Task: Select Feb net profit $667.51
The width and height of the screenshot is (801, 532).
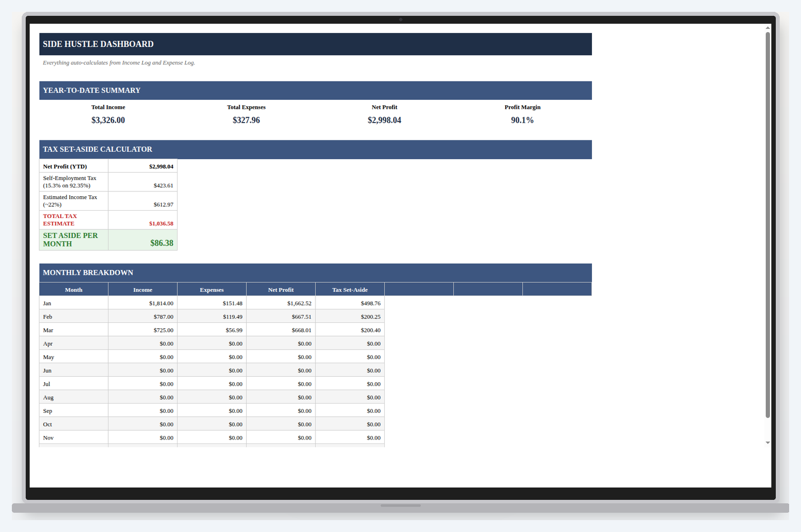Action: (x=281, y=316)
